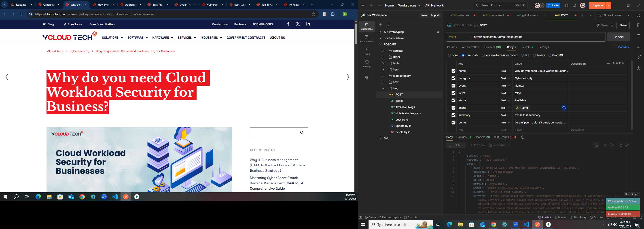Uncheck the image key row checkbox
The image size is (644, 229).
click(x=453, y=108)
